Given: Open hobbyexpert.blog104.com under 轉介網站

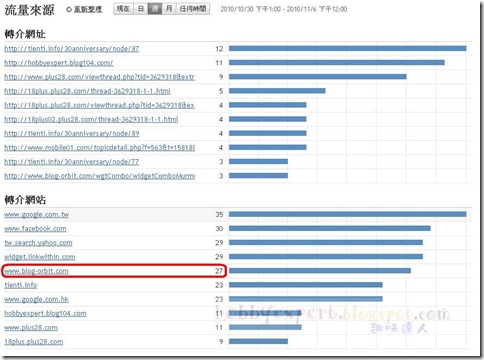Looking at the screenshot, I should click(x=45, y=313).
